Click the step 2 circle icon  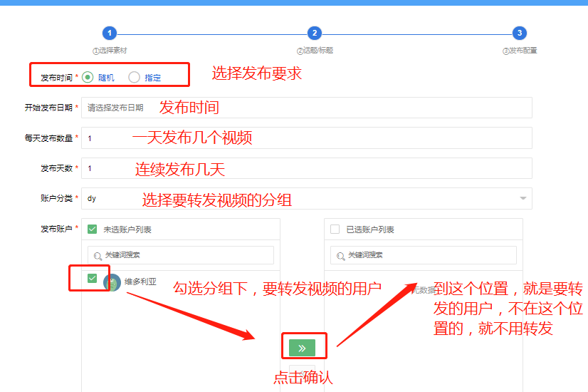coord(315,33)
